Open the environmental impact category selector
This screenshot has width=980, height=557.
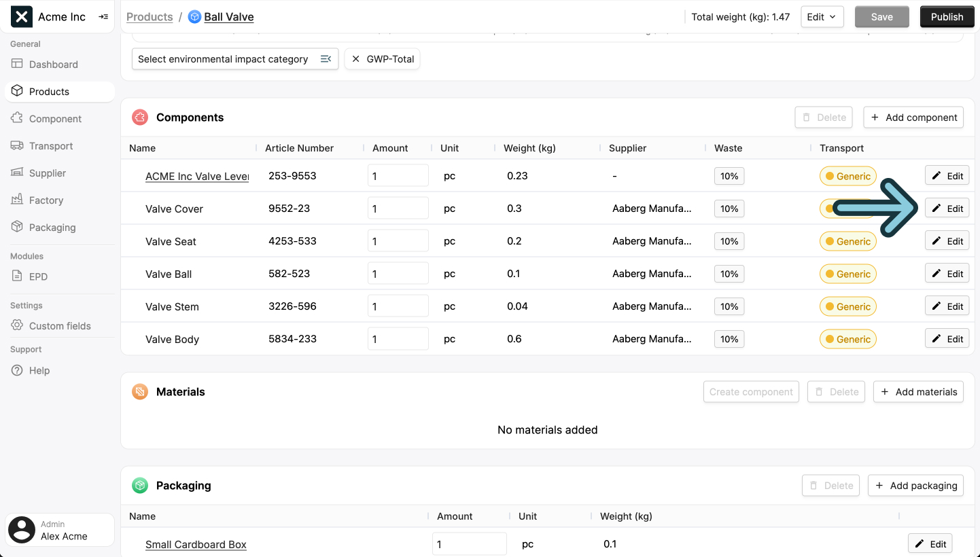pyautogui.click(x=234, y=59)
